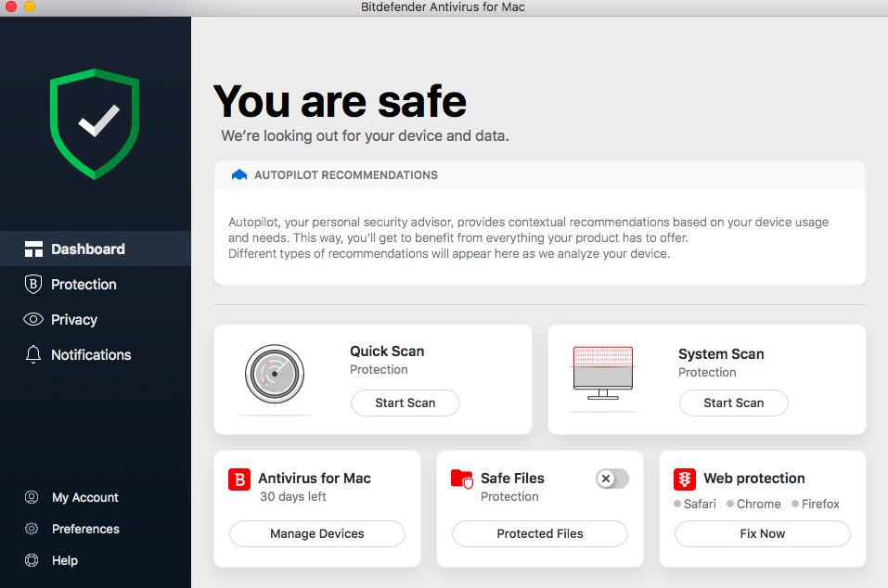Click the Help lifebuoy icon in sidebar
The height and width of the screenshot is (588, 888).
point(32,560)
